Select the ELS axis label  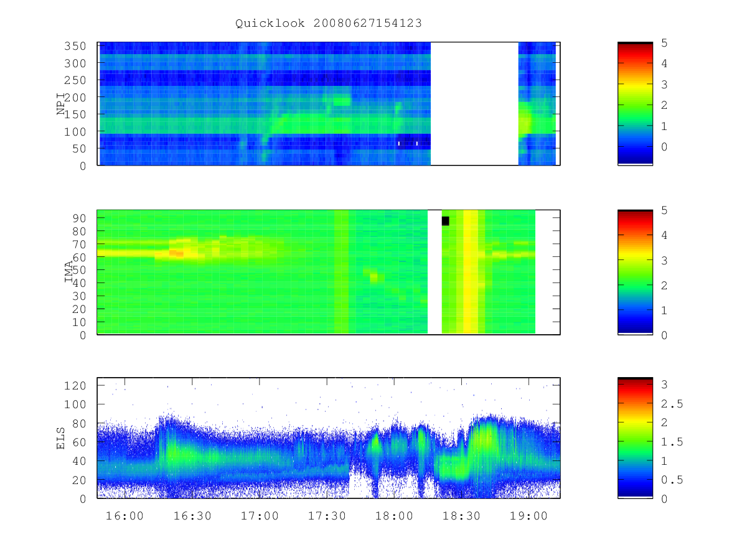(62, 438)
